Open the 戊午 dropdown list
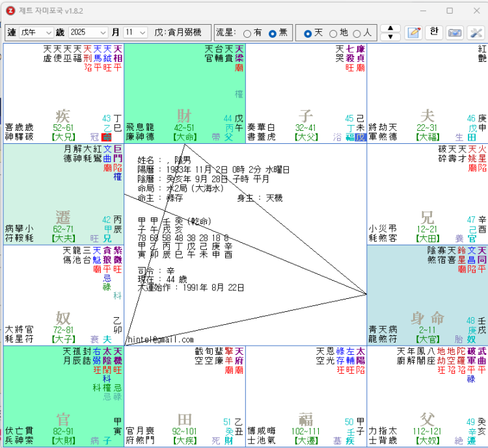 click(36, 33)
